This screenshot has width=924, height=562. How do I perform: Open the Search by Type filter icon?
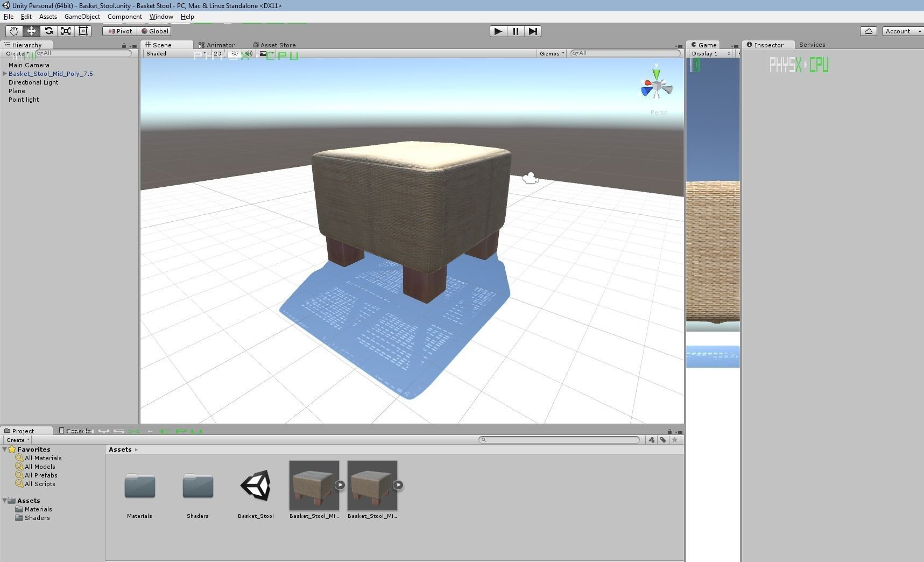click(x=652, y=440)
